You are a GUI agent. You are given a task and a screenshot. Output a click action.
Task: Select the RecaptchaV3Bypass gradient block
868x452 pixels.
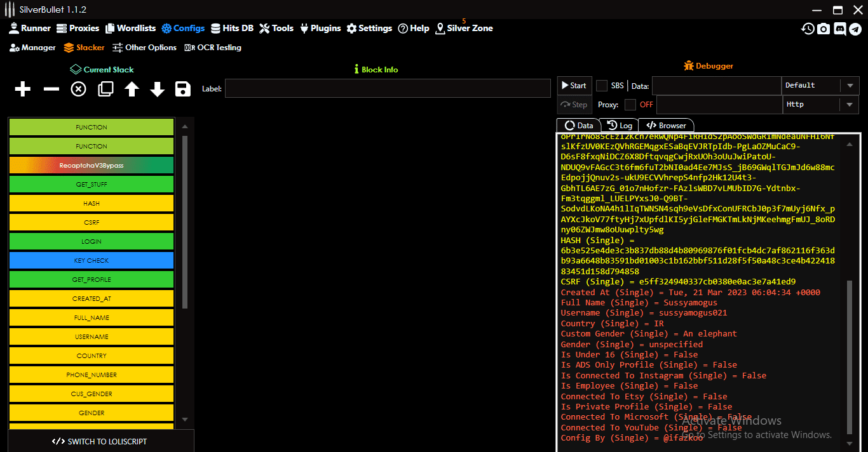click(x=91, y=165)
